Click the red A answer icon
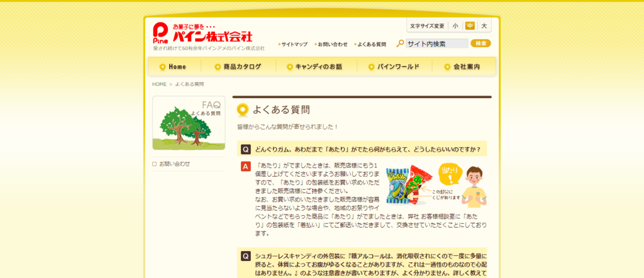Image resolution: width=644 pixels, height=278 pixels. (x=246, y=166)
